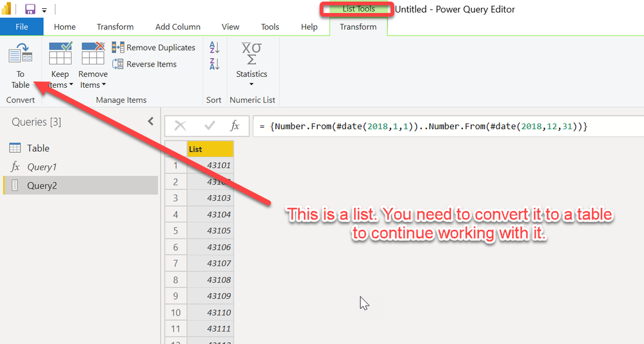Click Reverse Items
644x344 pixels.
144,64
